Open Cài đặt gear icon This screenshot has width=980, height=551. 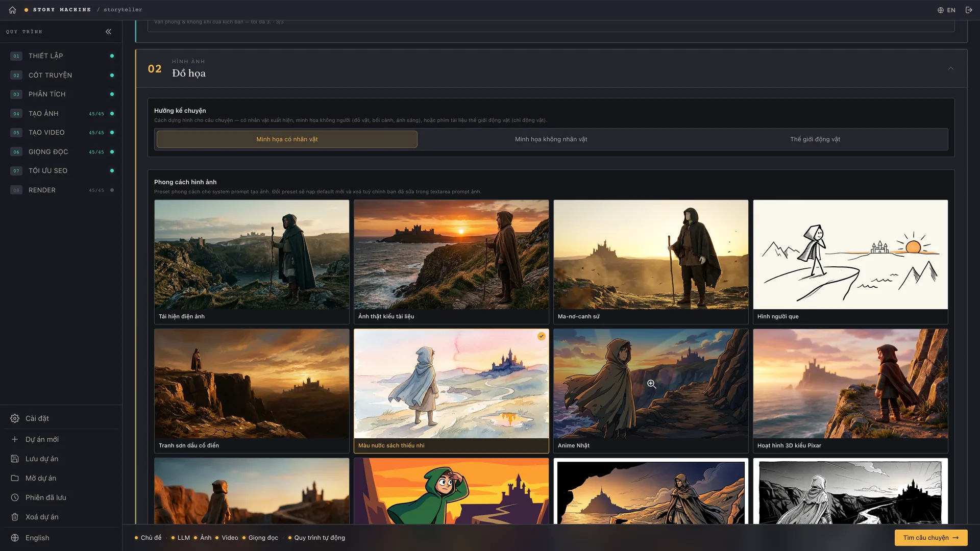tap(15, 418)
